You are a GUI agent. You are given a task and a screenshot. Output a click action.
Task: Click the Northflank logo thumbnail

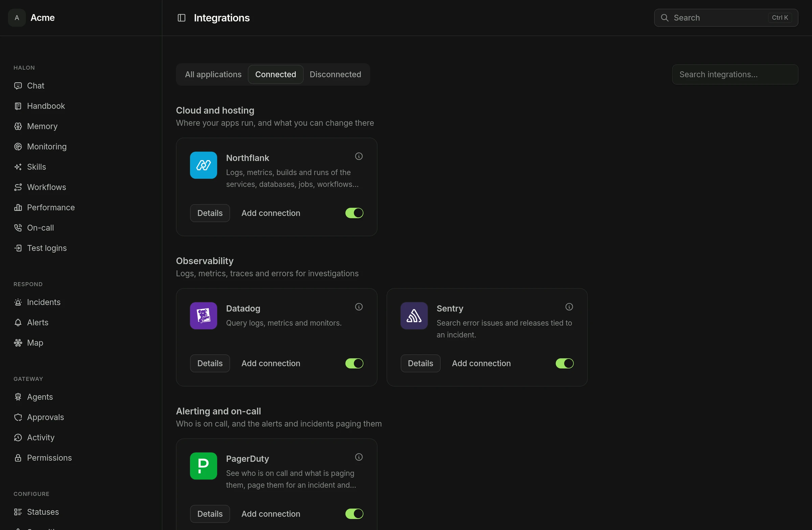coord(203,165)
